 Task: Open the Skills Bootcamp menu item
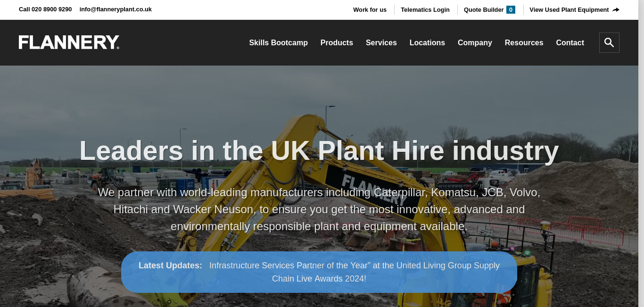[278, 43]
